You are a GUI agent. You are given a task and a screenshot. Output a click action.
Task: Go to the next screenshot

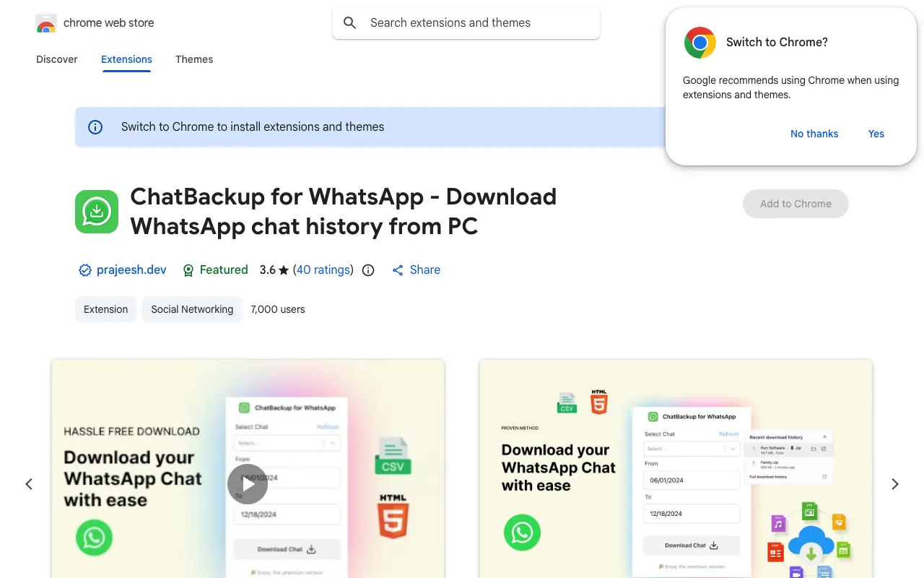tap(895, 484)
